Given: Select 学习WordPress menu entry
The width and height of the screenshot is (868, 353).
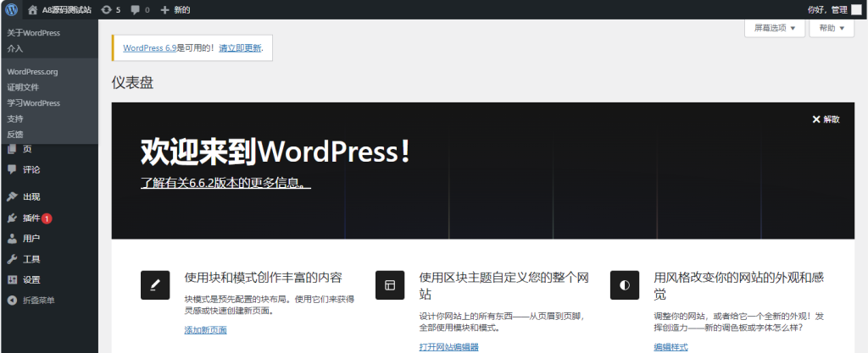Looking at the screenshot, I should (33, 103).
